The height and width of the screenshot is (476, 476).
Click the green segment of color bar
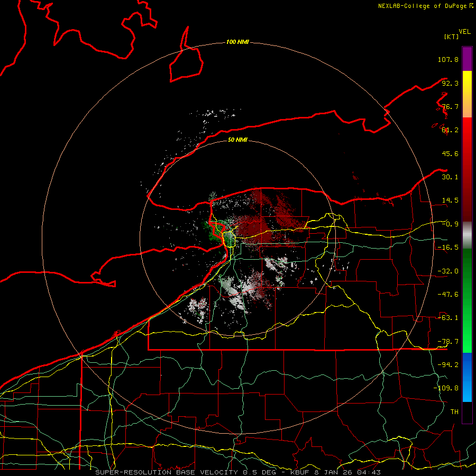tap(467, 300)
